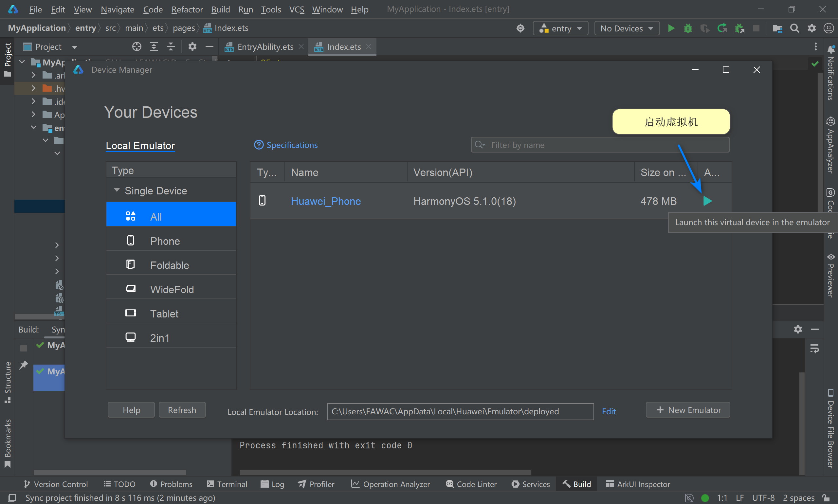Viewport: 838px width, 504px height.
Task: Select the Foldable device type
Action: pyautogui.click(x=170, y=265)
